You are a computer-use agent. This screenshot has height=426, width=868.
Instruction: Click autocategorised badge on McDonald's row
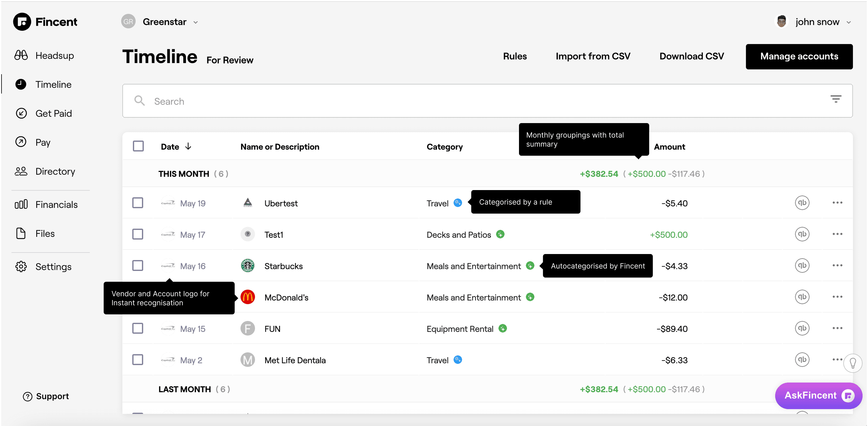click(530, 297)
